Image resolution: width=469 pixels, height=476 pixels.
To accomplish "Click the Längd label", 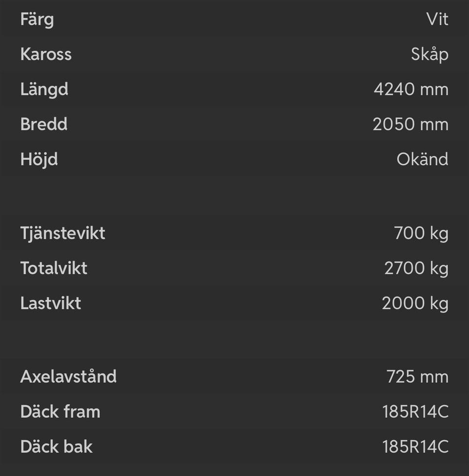I will [44, 89].
